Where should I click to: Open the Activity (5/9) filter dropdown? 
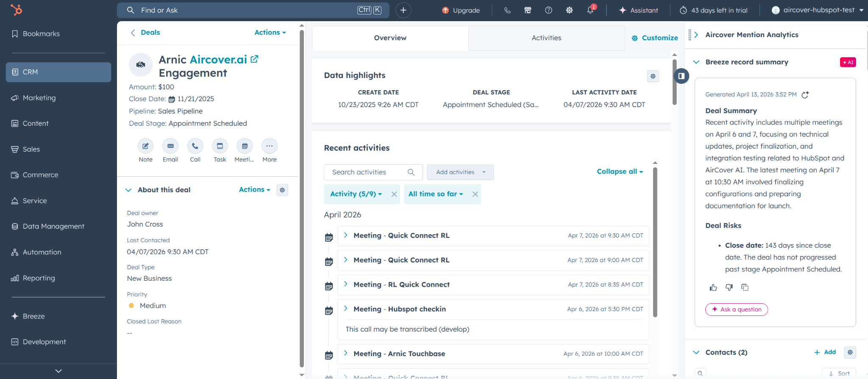(356, 194)
